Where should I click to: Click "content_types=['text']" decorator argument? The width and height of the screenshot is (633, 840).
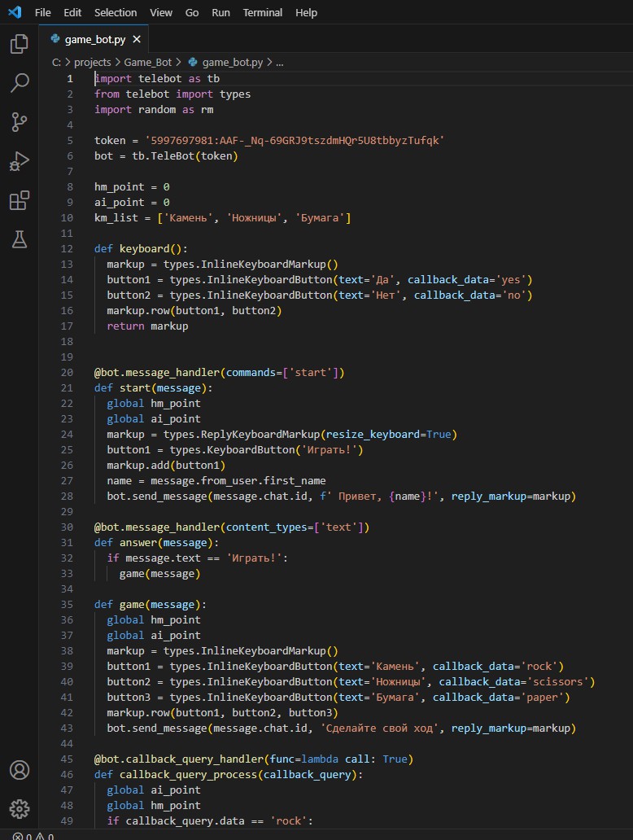tap(295, 527)
